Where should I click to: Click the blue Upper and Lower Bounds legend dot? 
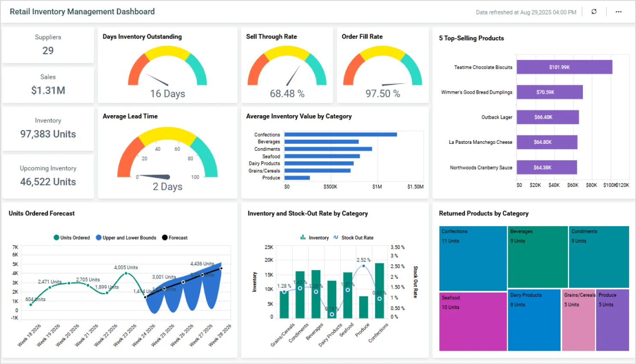coord(99,238)
